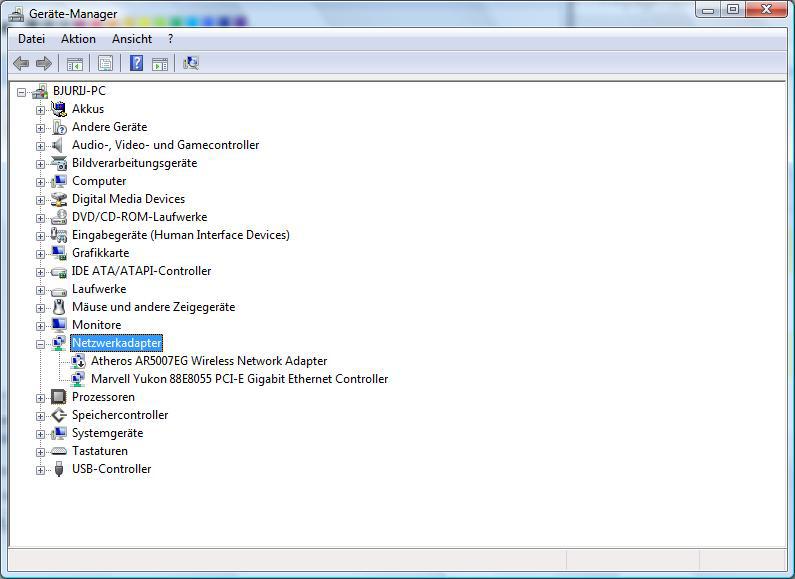Screen dimensions: 795x579
Task: Maximize the Geräte-Manager window
Action: point(733,9)
